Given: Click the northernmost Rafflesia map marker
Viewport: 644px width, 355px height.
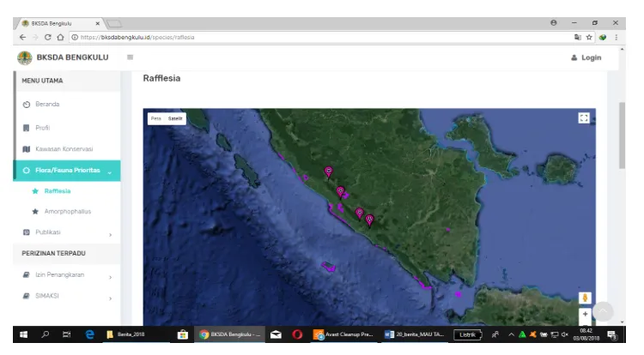Looking at the screenshot, I should (x=328, y=171).
